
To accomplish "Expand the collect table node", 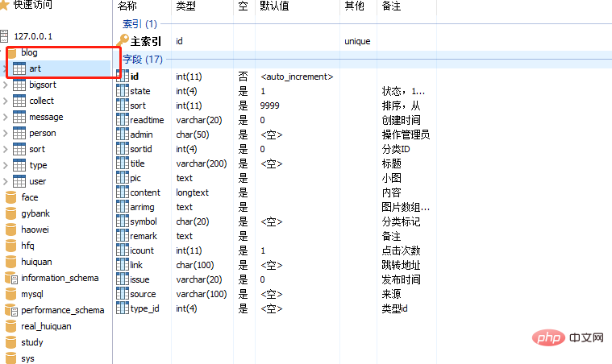I will [5, 101].
